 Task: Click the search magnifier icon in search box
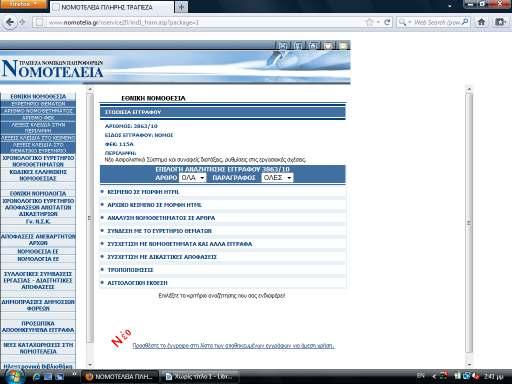(465, 22)
